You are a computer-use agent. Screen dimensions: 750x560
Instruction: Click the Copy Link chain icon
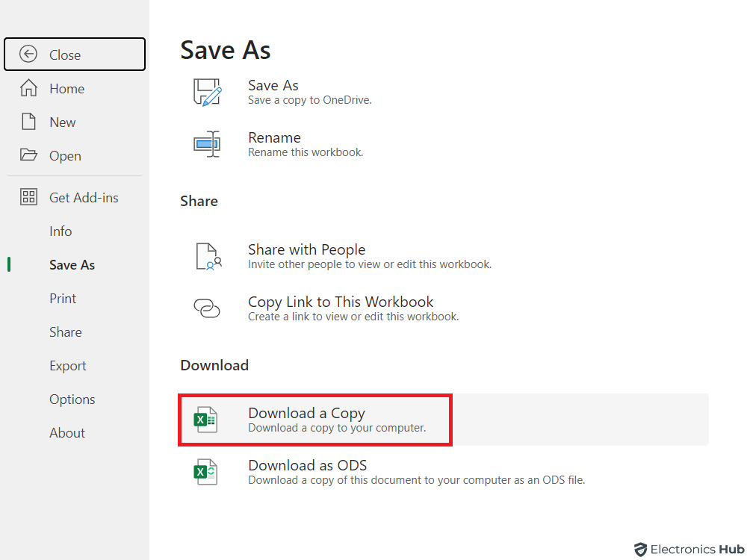coord(207,308)
